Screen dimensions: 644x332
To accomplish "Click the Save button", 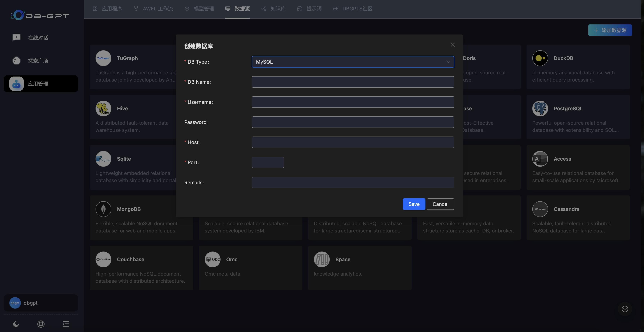I will tap(414, 204).
